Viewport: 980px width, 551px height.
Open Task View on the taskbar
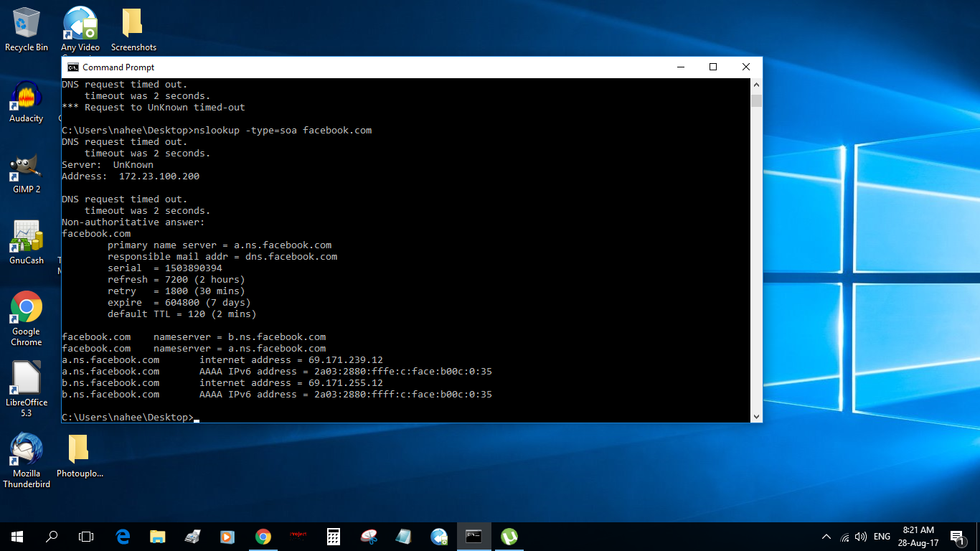click(x=86, y=537)
